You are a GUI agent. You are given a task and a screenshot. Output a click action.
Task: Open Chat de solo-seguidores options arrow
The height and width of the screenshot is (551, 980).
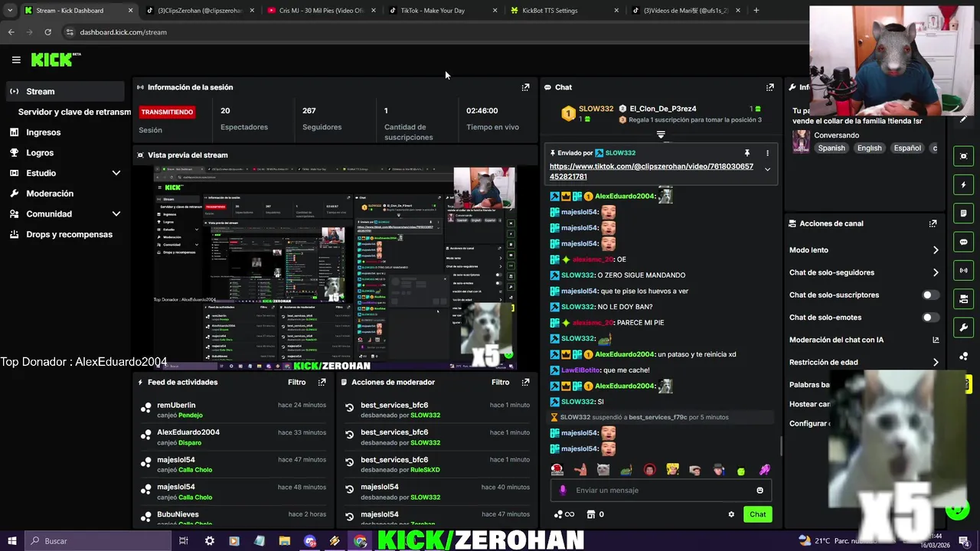point(936,272)
